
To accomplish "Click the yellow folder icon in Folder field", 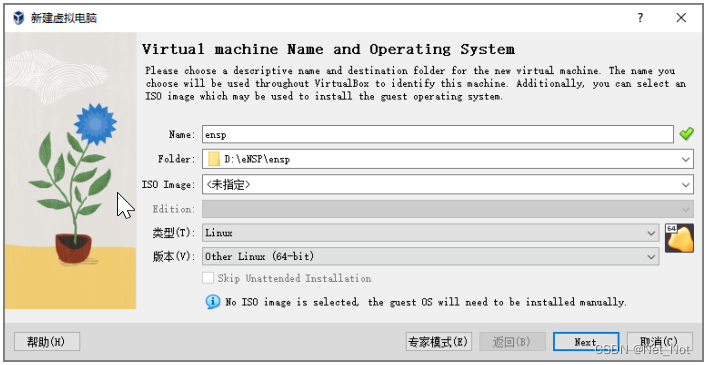I will click(x=214, y=159).
